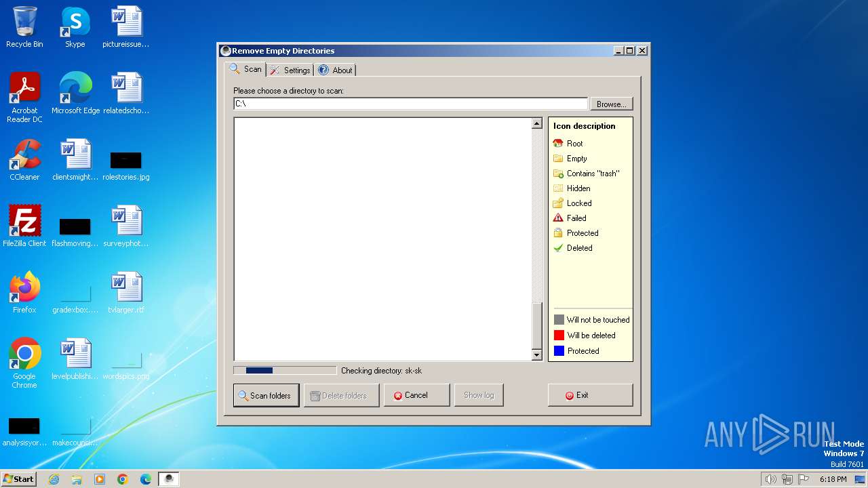Launch Microsoft Edge desktop shortcut
The width and height of the screenshot is (868, 488).
click(x=75, y=94)
